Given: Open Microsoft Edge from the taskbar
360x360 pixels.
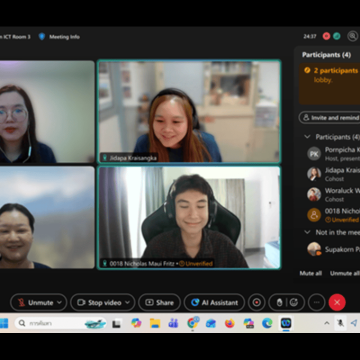Looking at the screenshot, I should coord(267,323).
